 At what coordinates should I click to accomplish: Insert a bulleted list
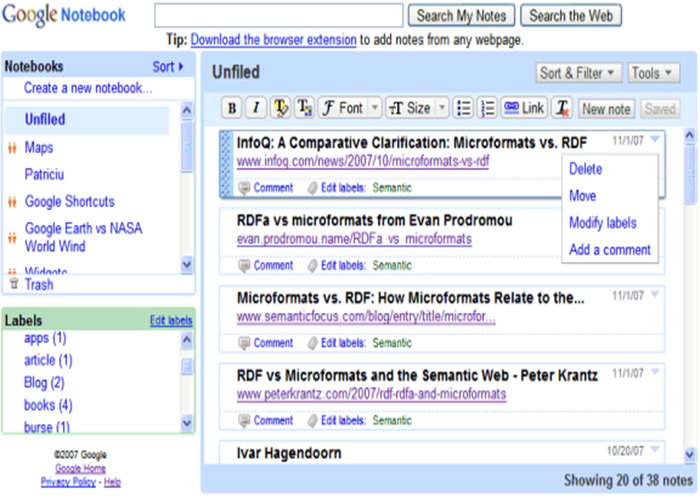click(463, 108)
